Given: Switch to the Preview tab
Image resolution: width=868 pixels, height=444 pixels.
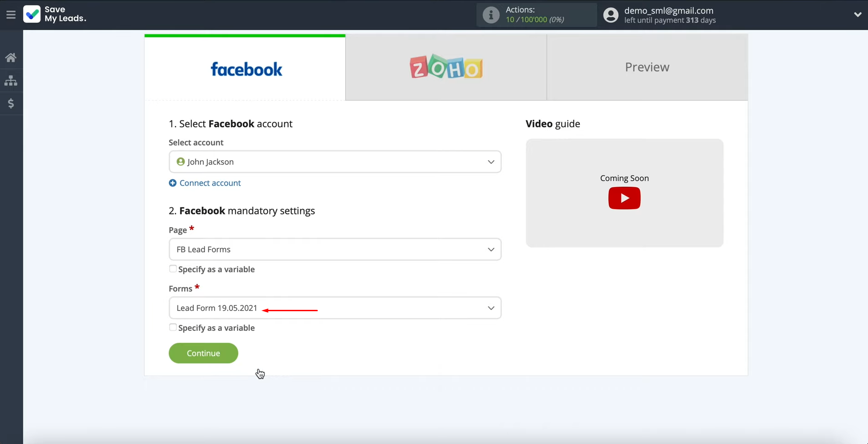Looking at the screenshot, I should [x=647, y=68].
